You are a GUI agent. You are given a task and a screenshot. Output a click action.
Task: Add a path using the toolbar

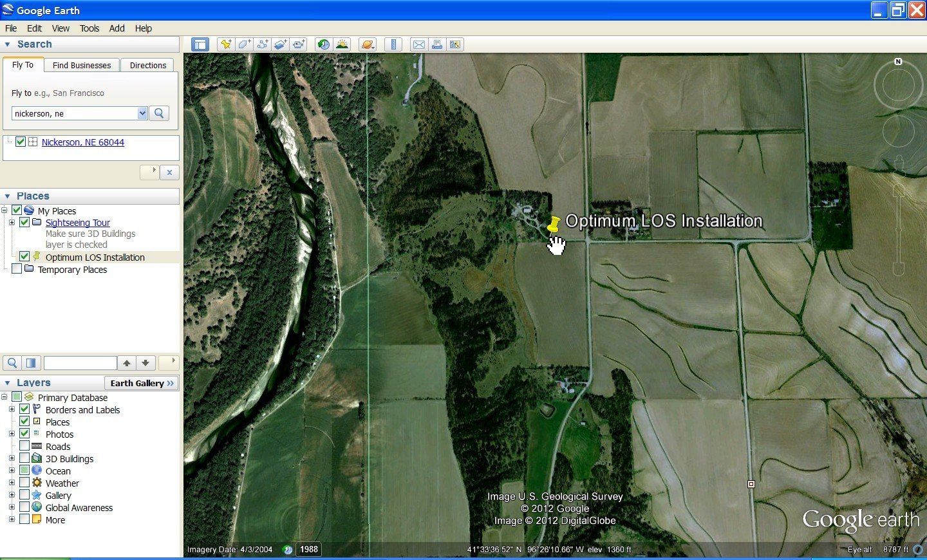coord(263,44)
